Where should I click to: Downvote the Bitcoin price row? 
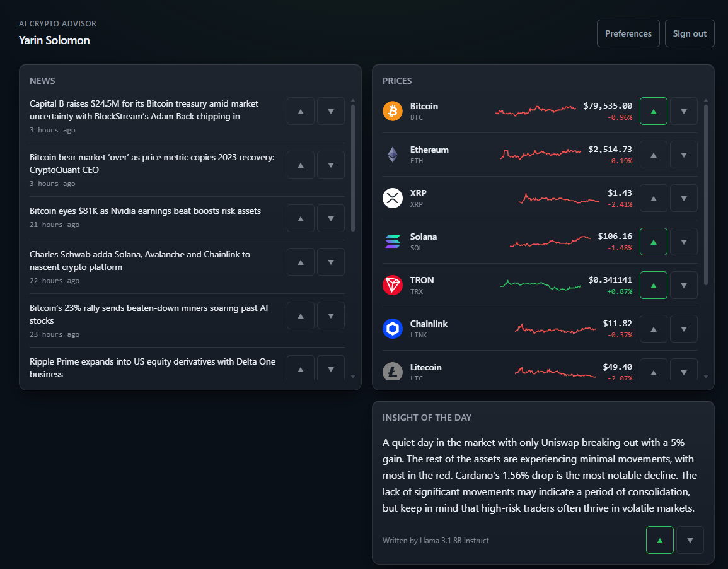(x=683, y=111)
